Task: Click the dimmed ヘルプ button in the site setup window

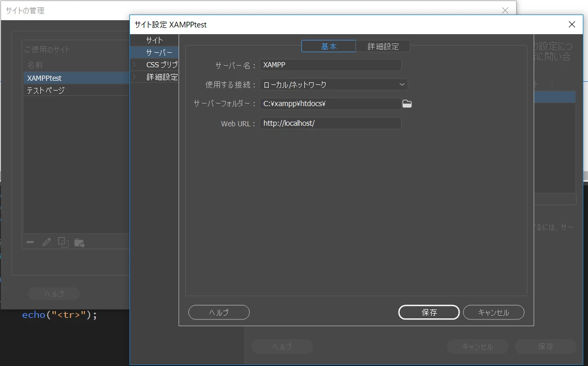Action: click(x=282, y=346)
